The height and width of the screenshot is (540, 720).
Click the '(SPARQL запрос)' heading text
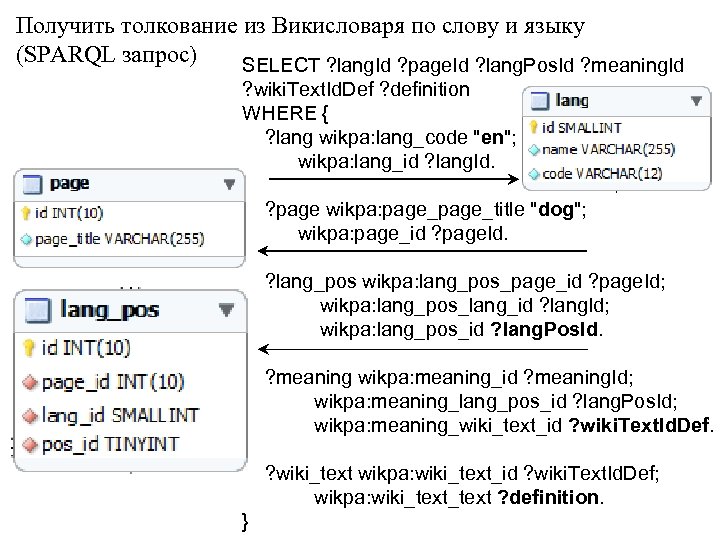click(x=107, y=55)
